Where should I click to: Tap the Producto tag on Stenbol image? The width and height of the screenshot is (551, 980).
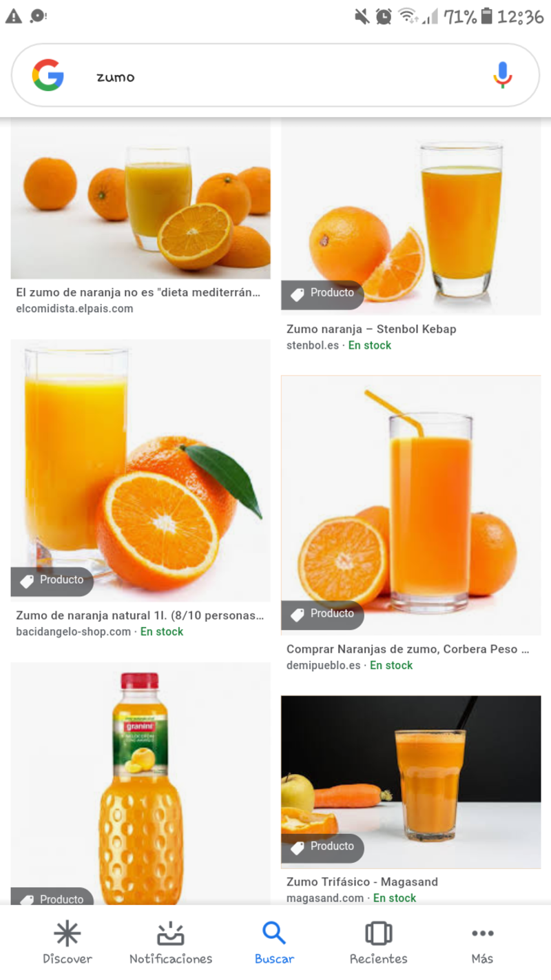(322, 294)
